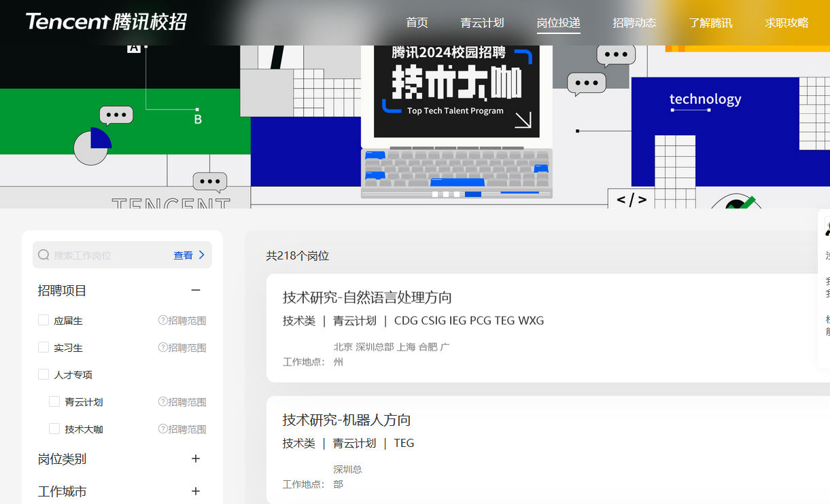Click the 人才专项 label text
Screen dimensions: 830x504
pos(73,375)
